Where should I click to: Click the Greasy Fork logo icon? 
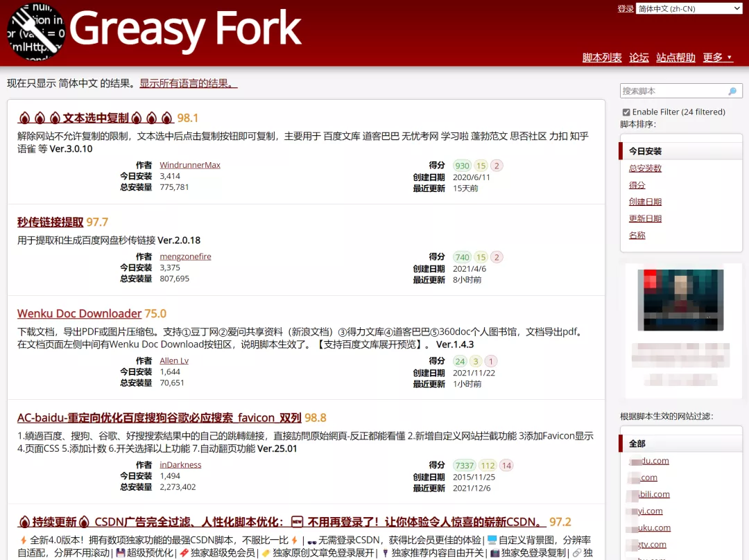(36, 31)
